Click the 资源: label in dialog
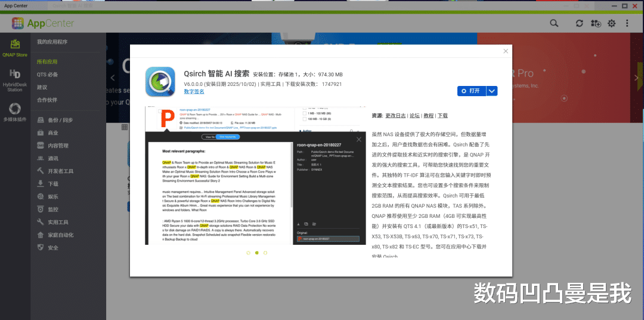The width and height of the screenshot is (644, 320). click(x=377, y=116)
